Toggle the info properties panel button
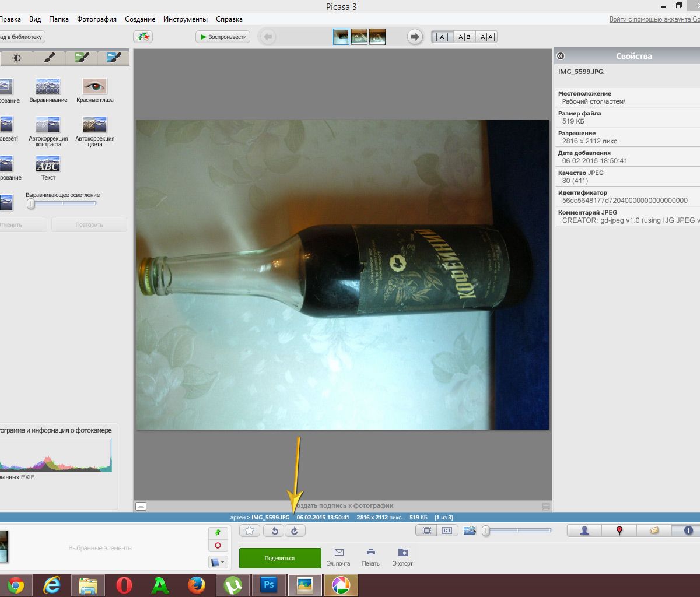Image resolution: width=700 pixels, height=597 pixels. (x=688, y=531)
